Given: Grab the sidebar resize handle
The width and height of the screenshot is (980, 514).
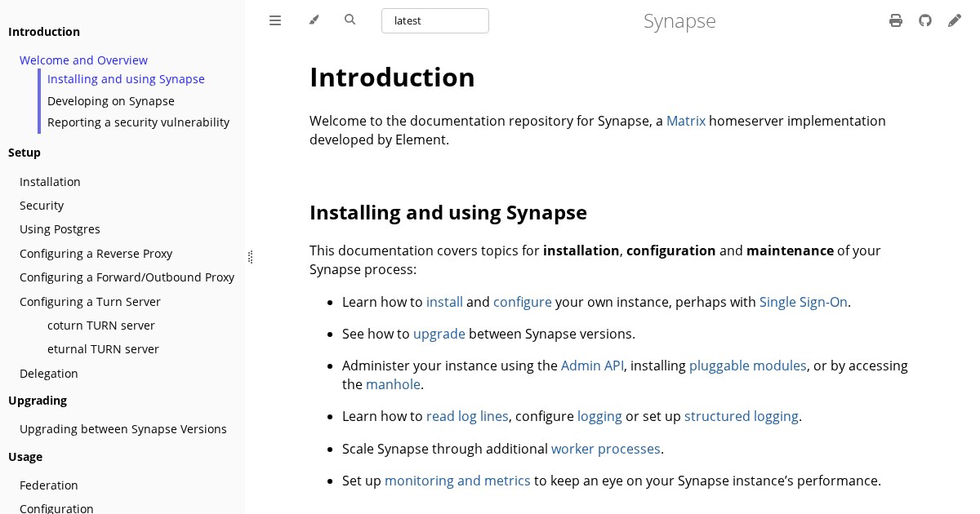Looking at the screenshot, I should pyautogui.click(x=250, y=257).
